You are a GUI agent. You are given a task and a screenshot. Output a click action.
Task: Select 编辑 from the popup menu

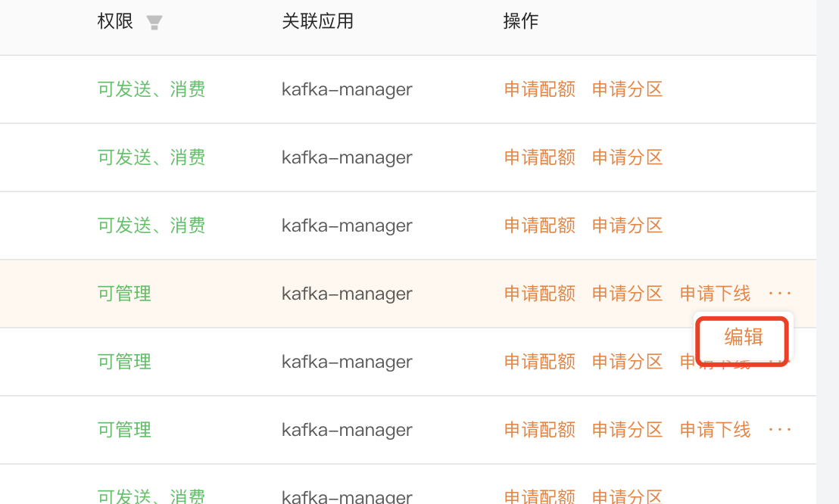tap(744, 338)
